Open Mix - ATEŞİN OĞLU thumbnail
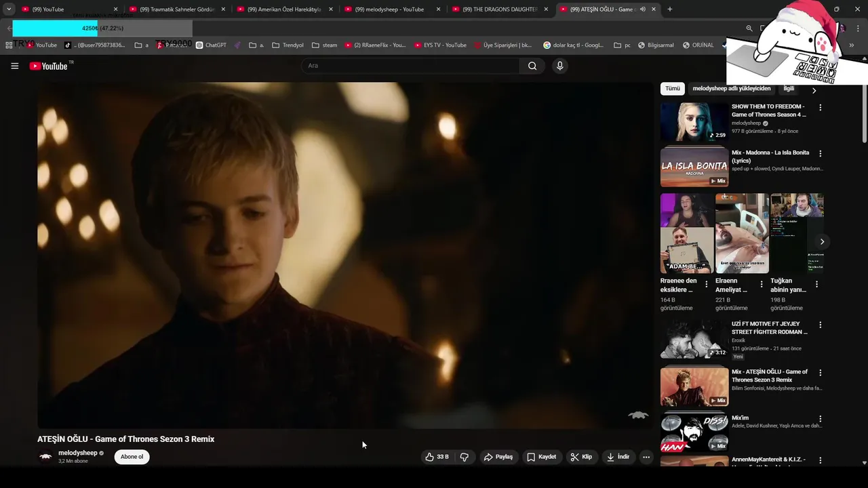Screen dimensions: 868x488 point(694,386)
